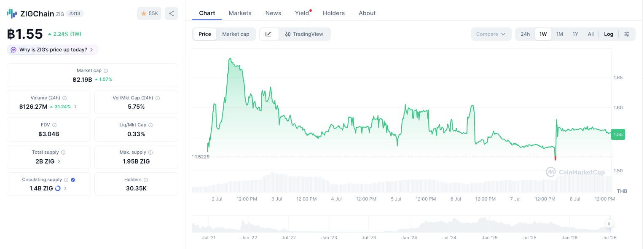Click the share icon button
This screenshot has height=249, width=644.
coord(172,13)
